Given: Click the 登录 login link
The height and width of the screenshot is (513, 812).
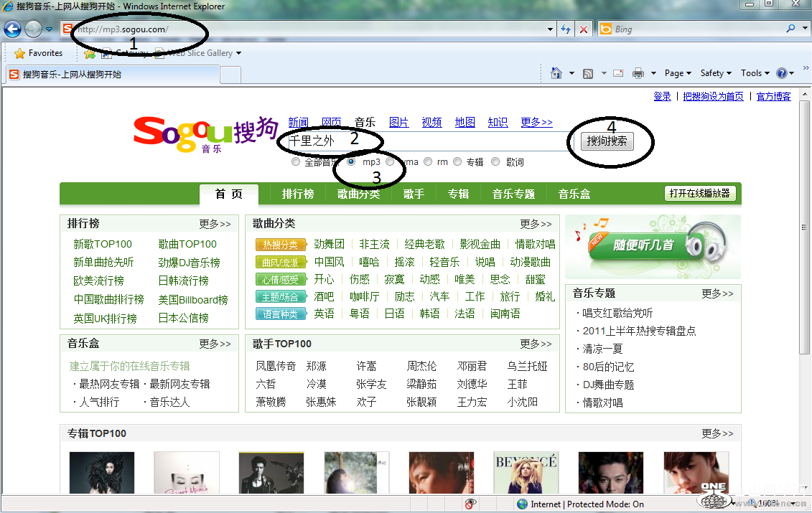Looking at the screenshot, I should (x=662, y=96).
